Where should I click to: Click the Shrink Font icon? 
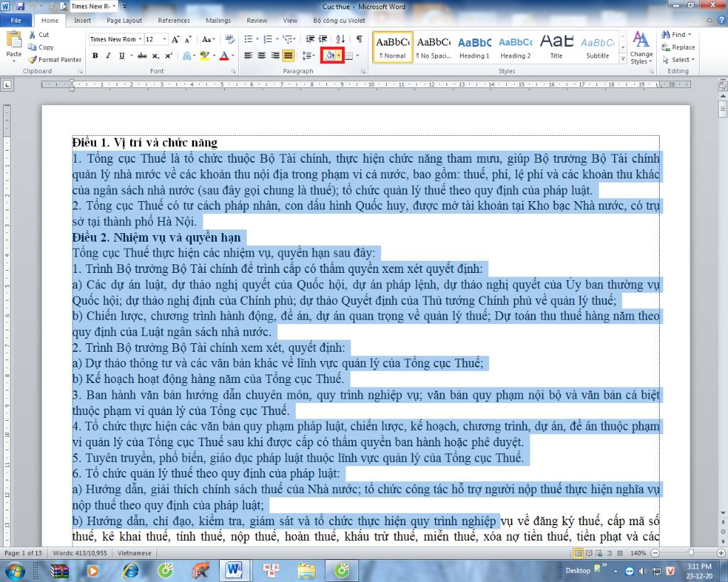coord(188,40)
